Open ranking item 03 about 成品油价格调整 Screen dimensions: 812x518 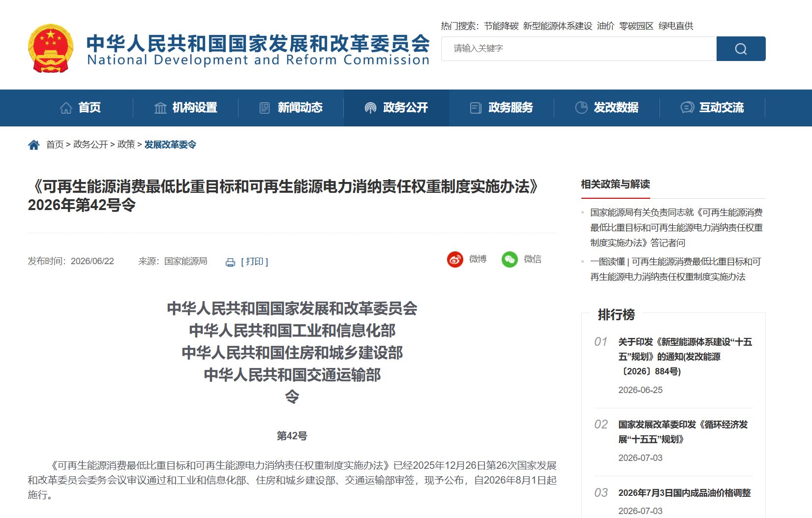click(685, 493)
